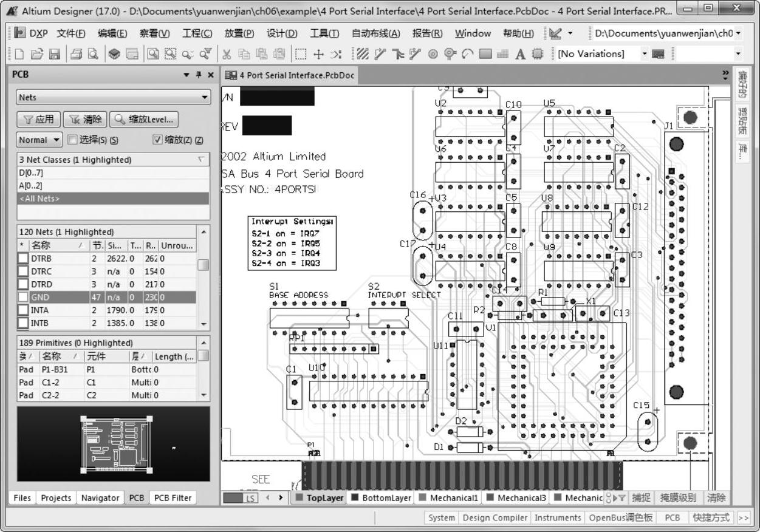
Task: Click the Paste clipboard icon
Action: [262, 54]
